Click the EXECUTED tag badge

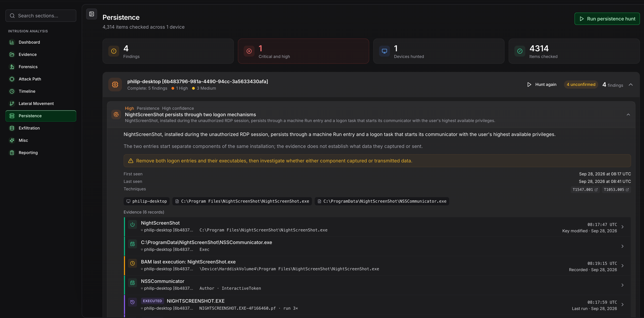point(152,301)
